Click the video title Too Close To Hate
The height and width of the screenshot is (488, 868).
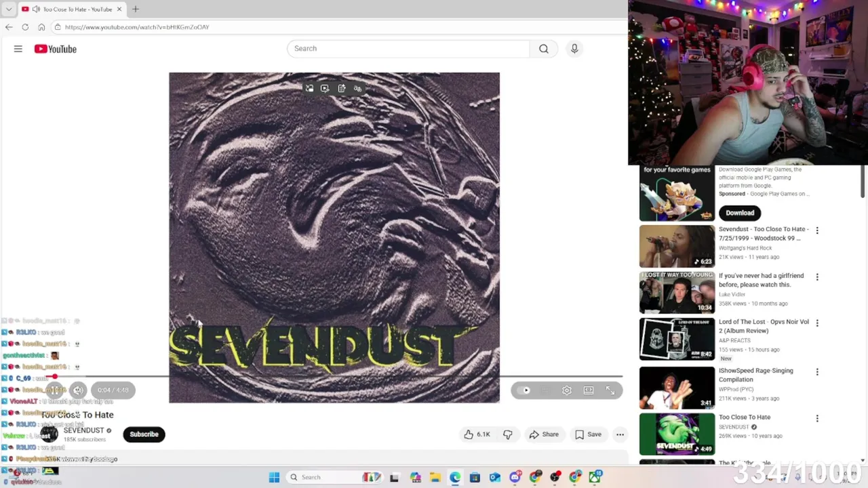[77, 415]
